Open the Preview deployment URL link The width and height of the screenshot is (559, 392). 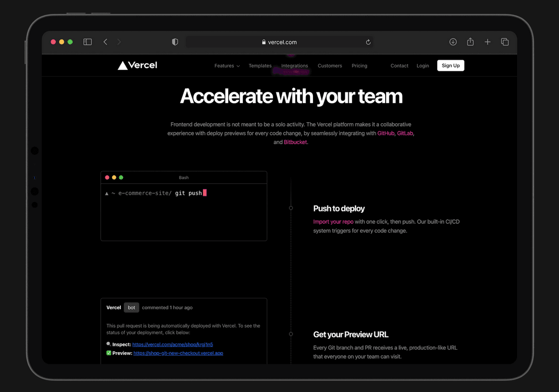tap(178, 353)
